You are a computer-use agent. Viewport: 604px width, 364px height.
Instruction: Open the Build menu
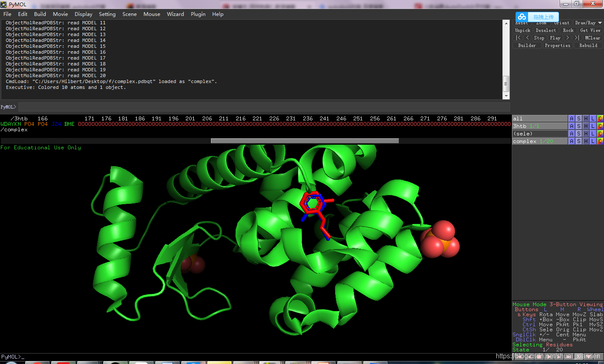point(40,14)
